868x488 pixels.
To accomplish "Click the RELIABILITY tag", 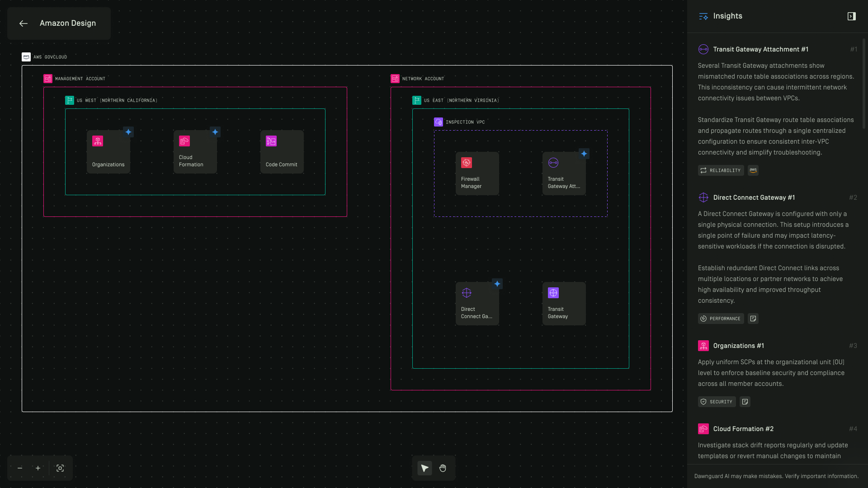I will coord(721,170).
